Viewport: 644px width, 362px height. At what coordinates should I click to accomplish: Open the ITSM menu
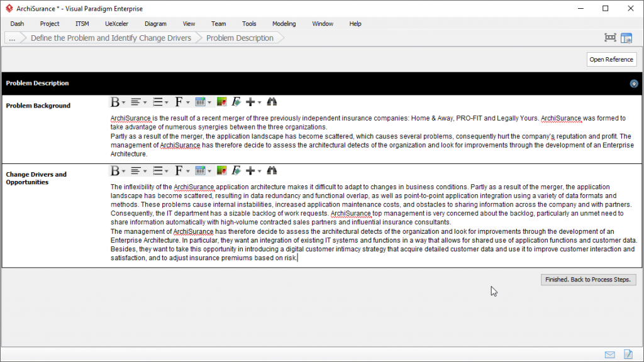click(82, 24)
